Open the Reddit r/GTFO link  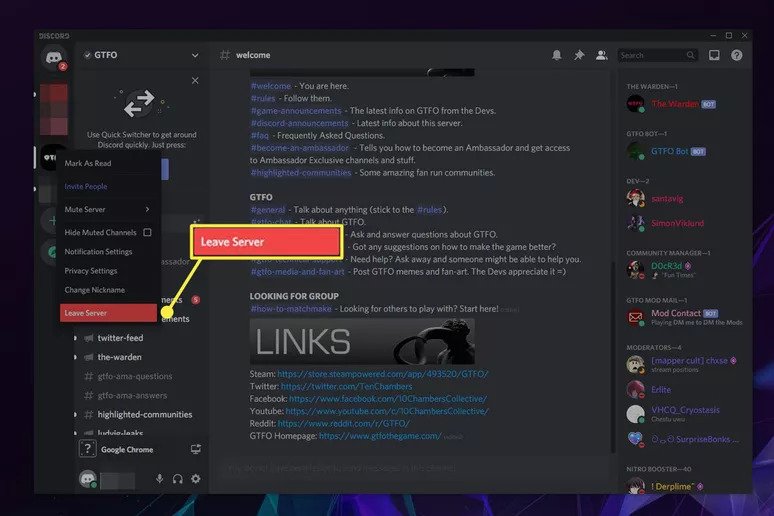(344, 423)
